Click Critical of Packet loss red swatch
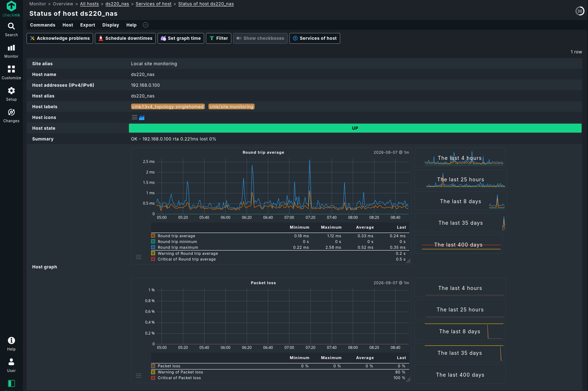Image resolution: width=588 pixels, height=391 pixels. pos(153,378)
